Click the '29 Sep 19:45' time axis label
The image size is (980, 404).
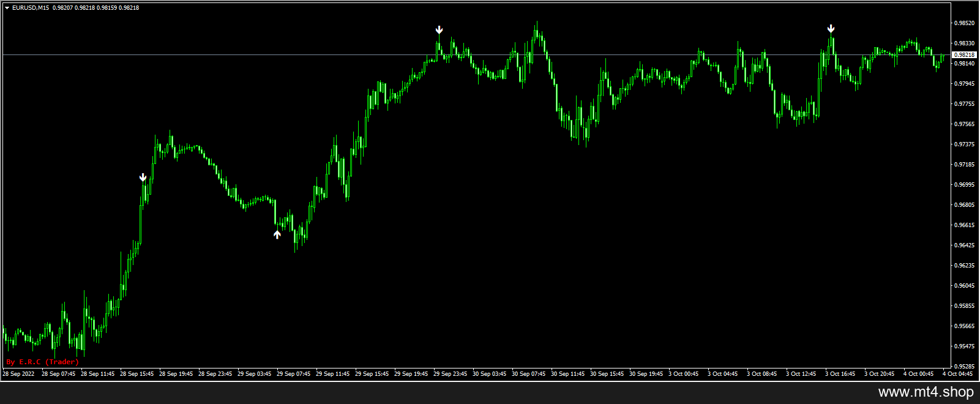coord(411,374)
